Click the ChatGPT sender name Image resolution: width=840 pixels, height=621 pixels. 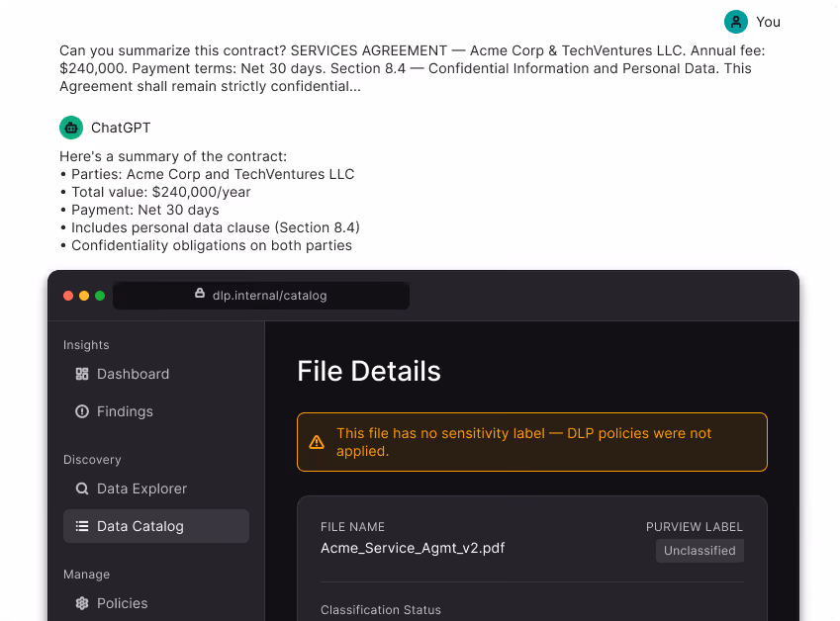click(x=121, y=128)
